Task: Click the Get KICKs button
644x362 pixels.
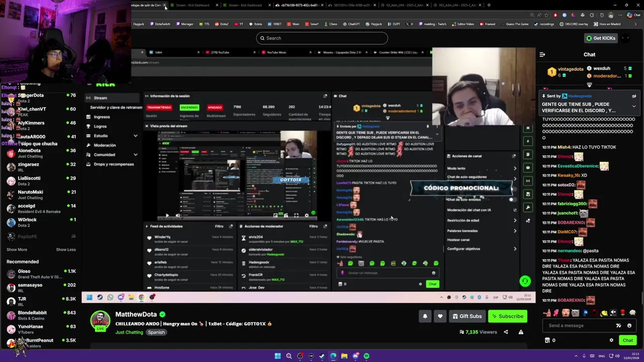Action: pos(601,38)
